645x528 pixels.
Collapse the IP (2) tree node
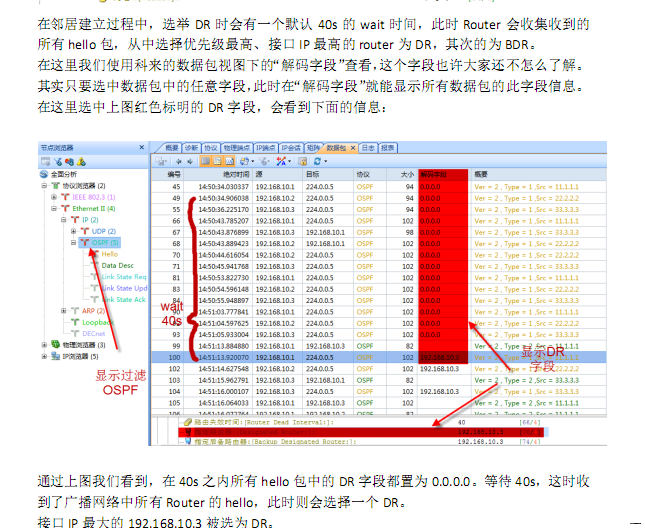pos(64,220)
